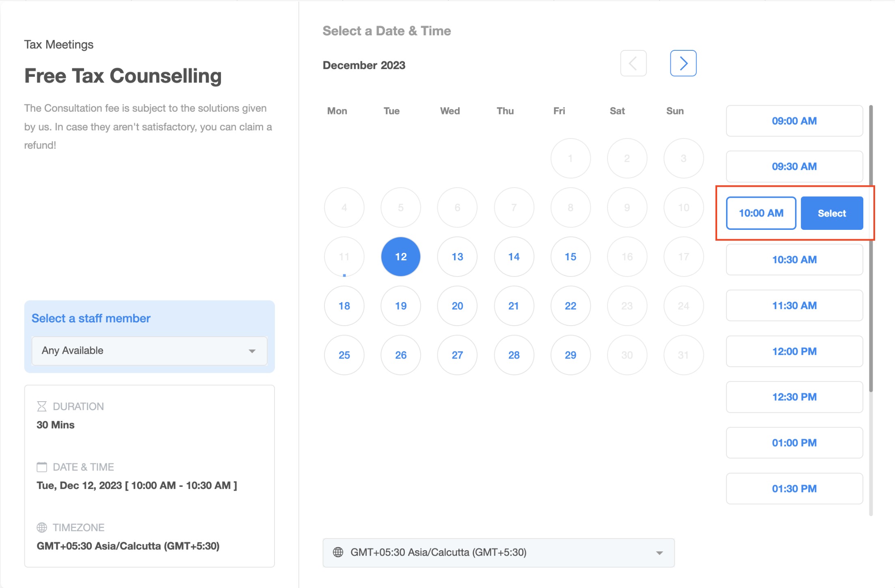The width and height of the screenshot is (895, 588).
Task: Expand the bottom timezone dropdown arrow
Action: click(659, 553)
